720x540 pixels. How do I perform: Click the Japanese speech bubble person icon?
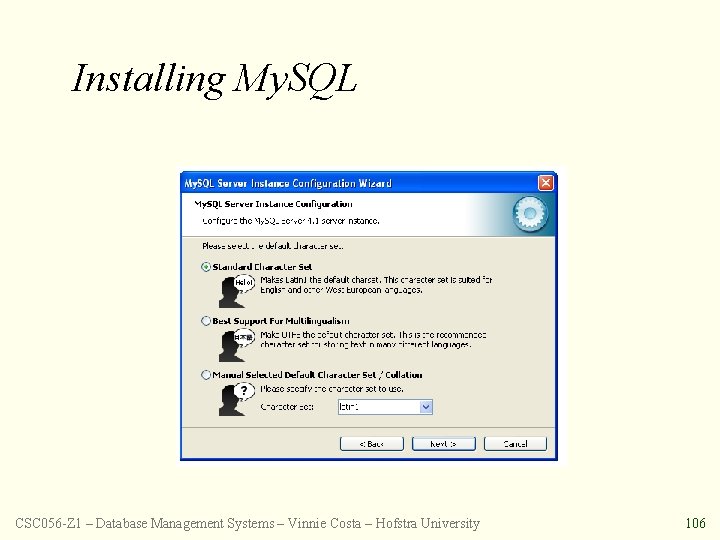pos(236,345)
